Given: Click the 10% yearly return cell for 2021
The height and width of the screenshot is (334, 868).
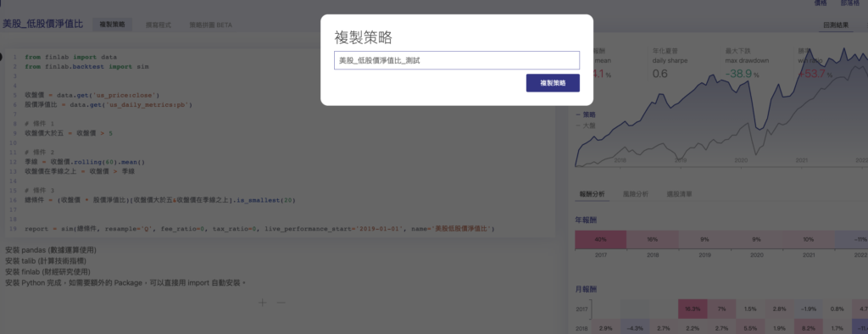Looking at the screenshot, I should (x=808, y=240).
